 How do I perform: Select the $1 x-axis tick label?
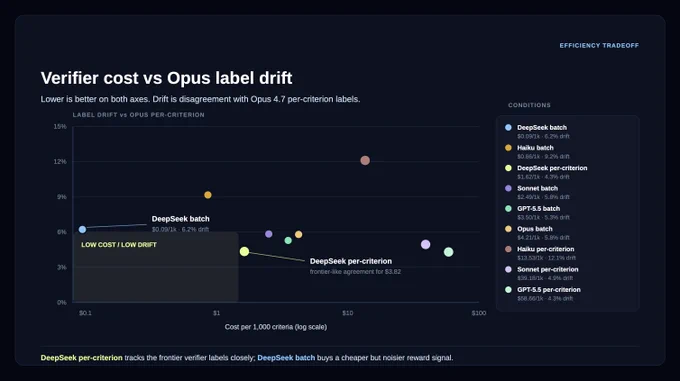[216, 313]
